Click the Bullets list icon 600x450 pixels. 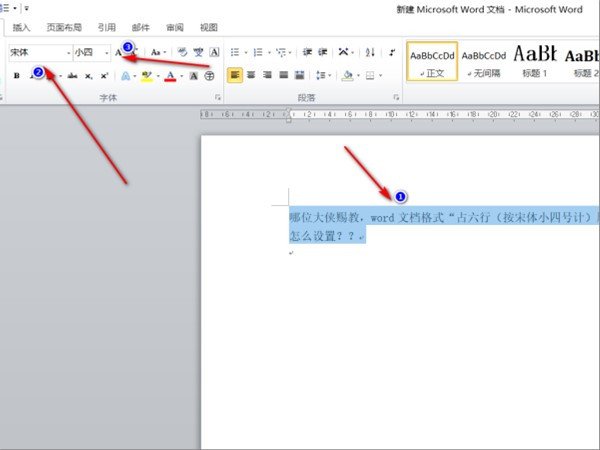click(x=232, y=52)
